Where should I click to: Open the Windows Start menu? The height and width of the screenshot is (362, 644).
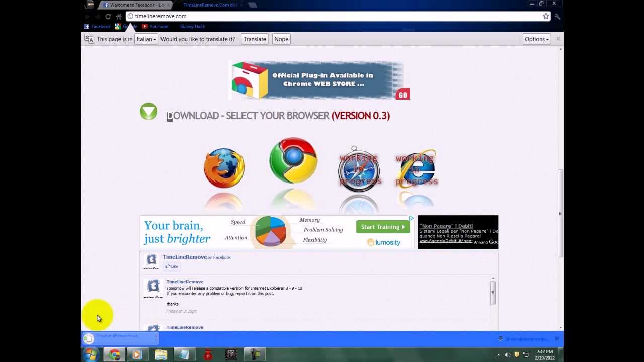click(x=91, y=354)
